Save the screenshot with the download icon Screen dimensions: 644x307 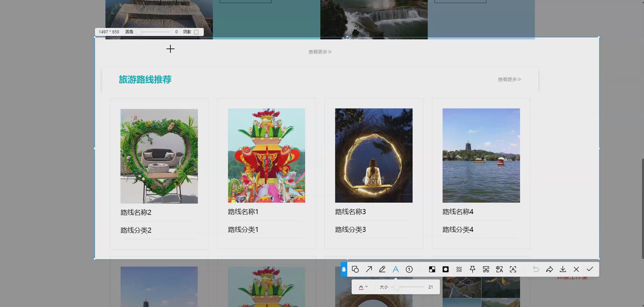[562, 269]
